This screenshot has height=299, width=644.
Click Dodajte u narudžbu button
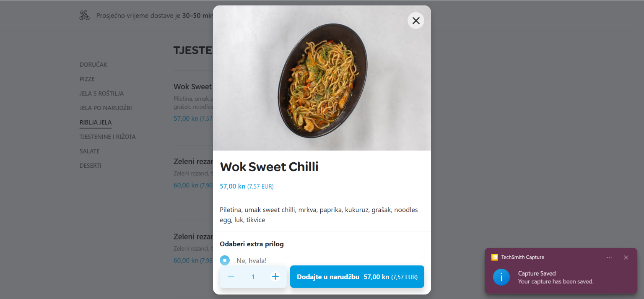[357, 277]
